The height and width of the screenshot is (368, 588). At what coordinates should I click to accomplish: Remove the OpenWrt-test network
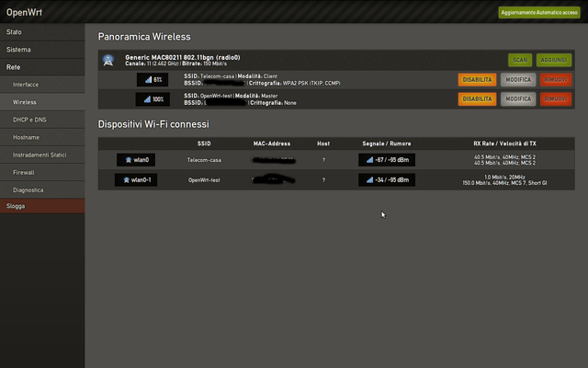(x=556, y=99)
